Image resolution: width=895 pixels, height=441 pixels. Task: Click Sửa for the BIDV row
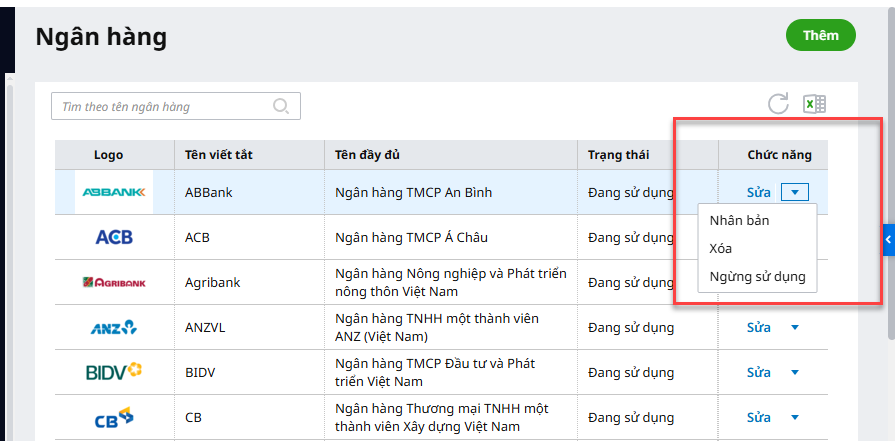click(759, 372)
